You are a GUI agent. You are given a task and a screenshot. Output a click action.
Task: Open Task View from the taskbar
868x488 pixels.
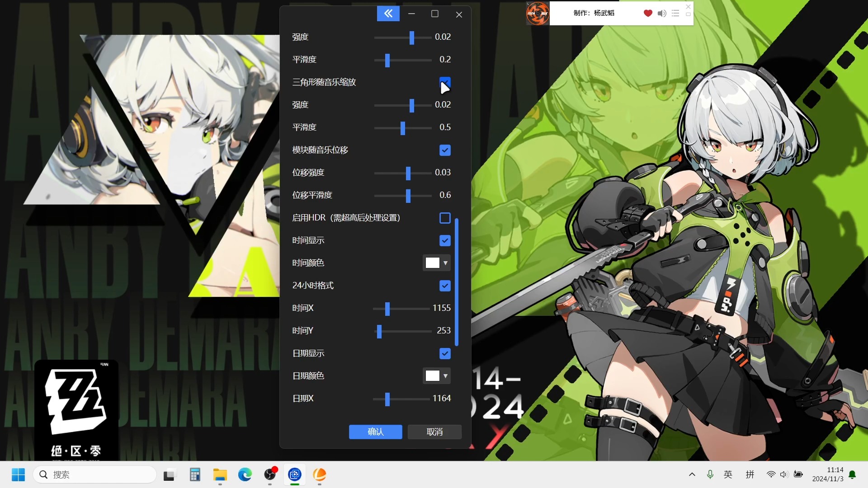pos(169,474)
